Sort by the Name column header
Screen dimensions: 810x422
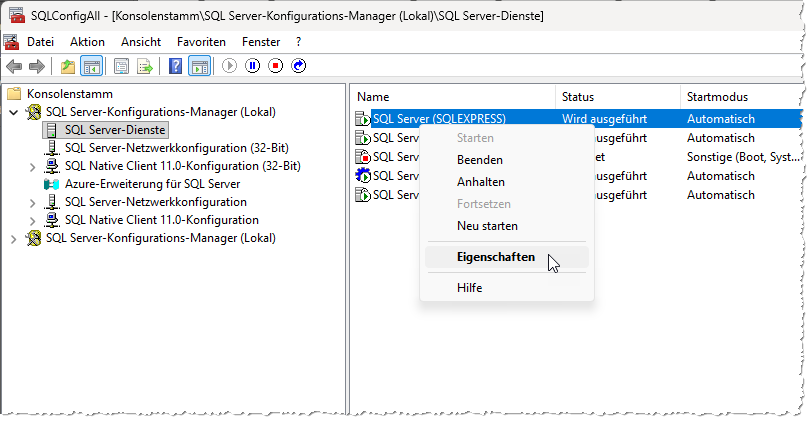(454, 97)
